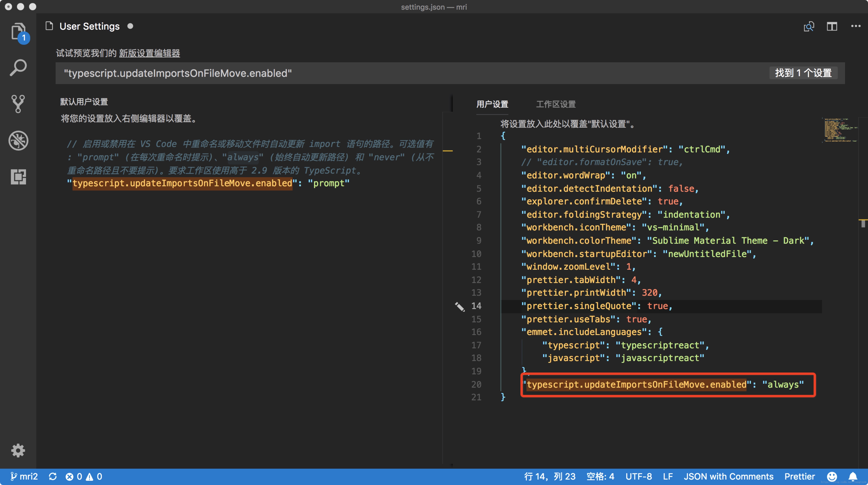Click the sync icon in the status bar

pyautogui.click(x=53, y=476)
